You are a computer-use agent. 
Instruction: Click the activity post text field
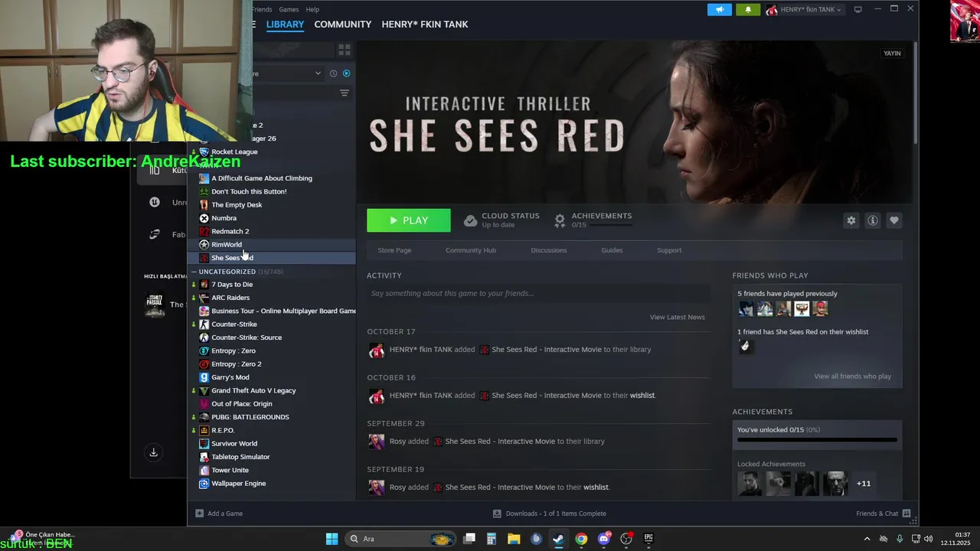coord(538,293)
